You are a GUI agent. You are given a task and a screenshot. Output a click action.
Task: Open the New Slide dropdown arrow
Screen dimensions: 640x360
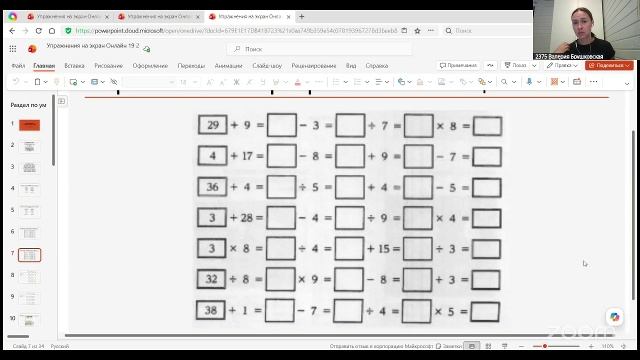point(83,82)
